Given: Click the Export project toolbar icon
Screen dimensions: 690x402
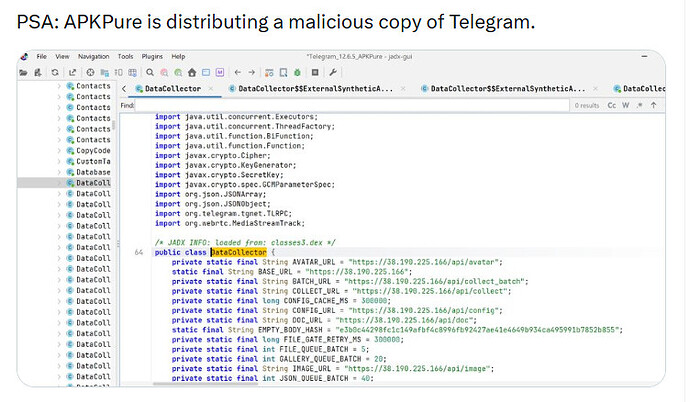Looking at the screenshot, I should [72, 73].
